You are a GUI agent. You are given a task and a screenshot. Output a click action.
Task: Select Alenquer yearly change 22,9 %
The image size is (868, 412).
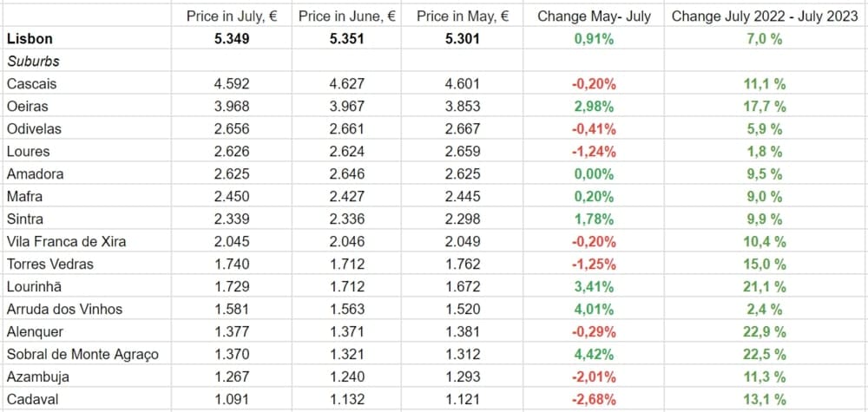click(x=765, y=331)
